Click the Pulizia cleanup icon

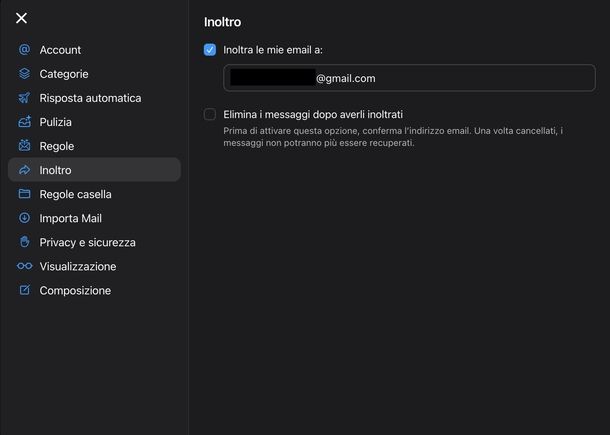click(24, 122)
